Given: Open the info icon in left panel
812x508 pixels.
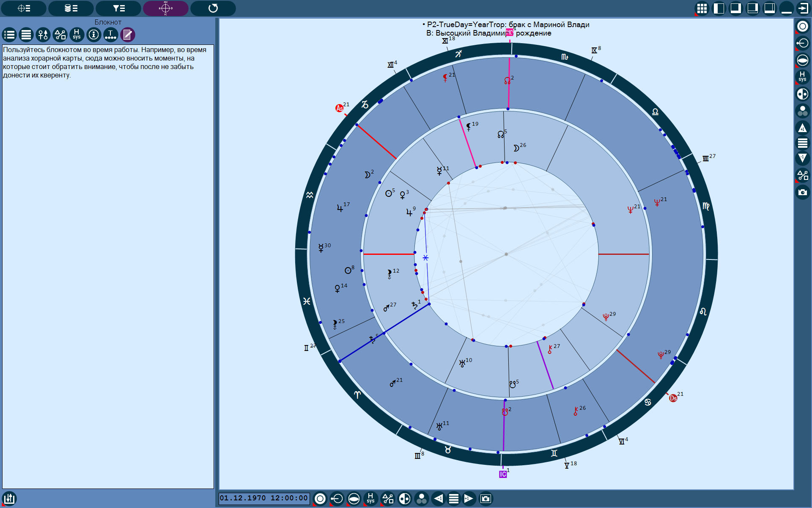Looking at the screenshot, I should coord(93,35).
